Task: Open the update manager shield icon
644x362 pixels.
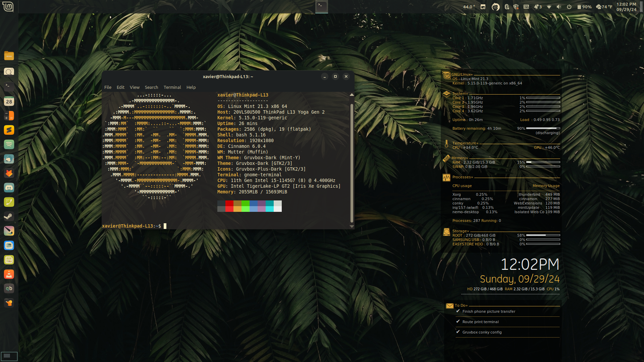Action: click(x=516, y=7)
